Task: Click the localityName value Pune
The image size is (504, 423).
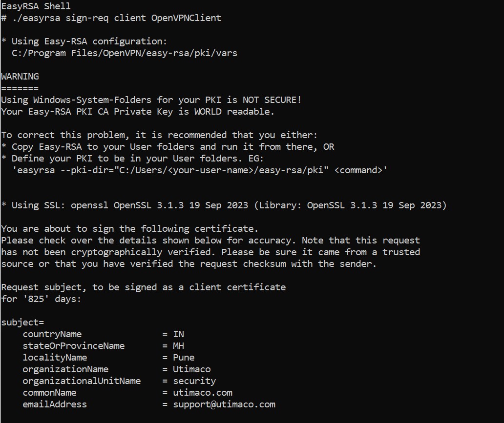Action: point(184,358)
